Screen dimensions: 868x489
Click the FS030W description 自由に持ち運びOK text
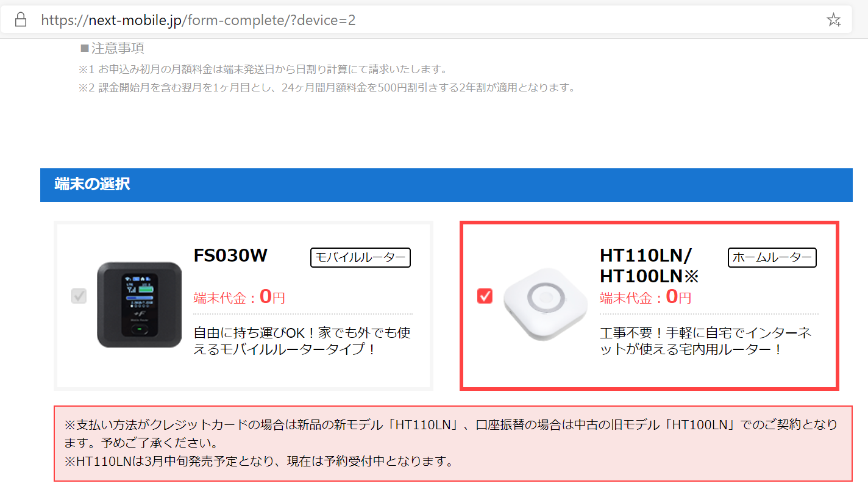coord(302,341)
